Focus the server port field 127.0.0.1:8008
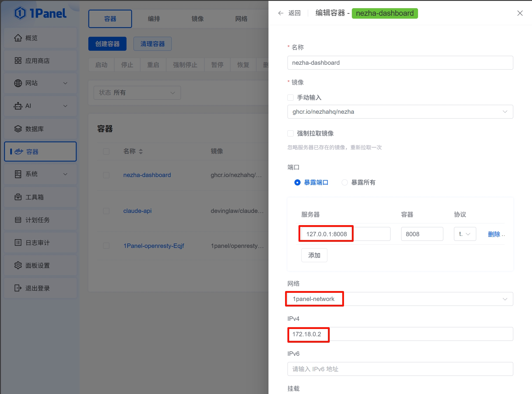Screen dimensions: 532x394 tap(346, 234)
